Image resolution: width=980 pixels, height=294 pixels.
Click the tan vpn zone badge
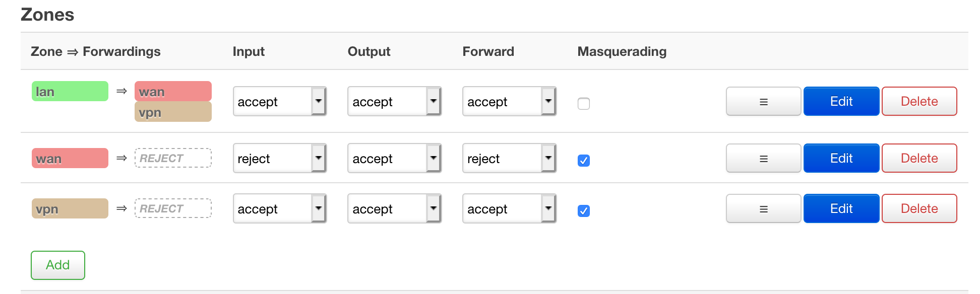[70, 208]
